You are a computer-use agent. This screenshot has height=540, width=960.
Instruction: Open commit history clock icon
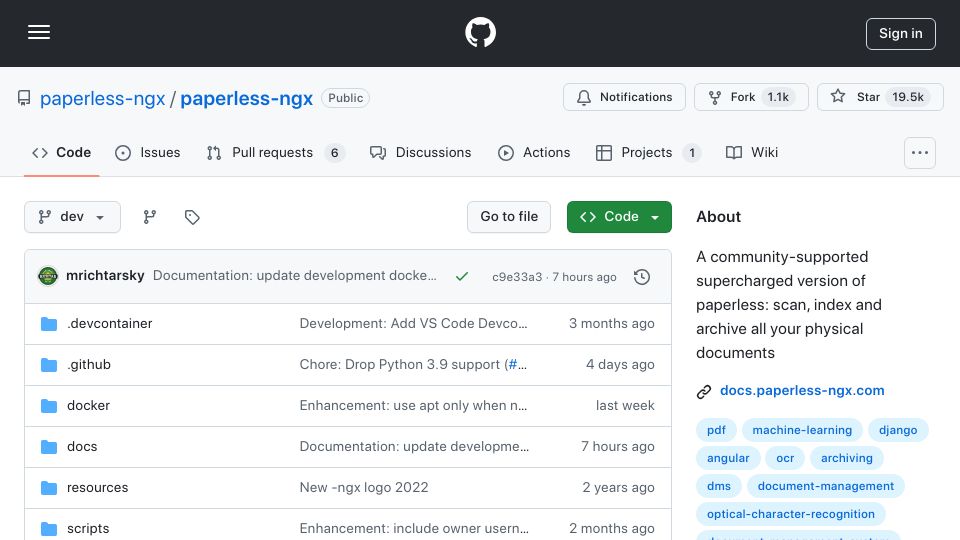click(x=642, y=277)
